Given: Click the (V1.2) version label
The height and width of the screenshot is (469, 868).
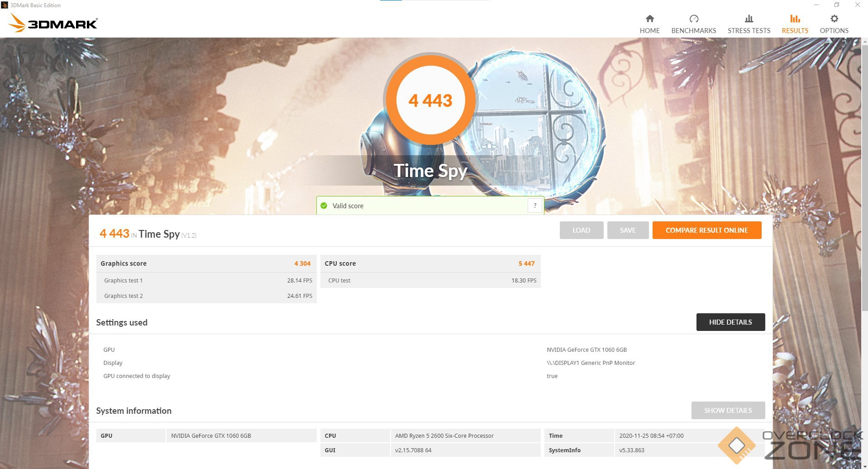Looking at the screenshot, I should point(189,235).
